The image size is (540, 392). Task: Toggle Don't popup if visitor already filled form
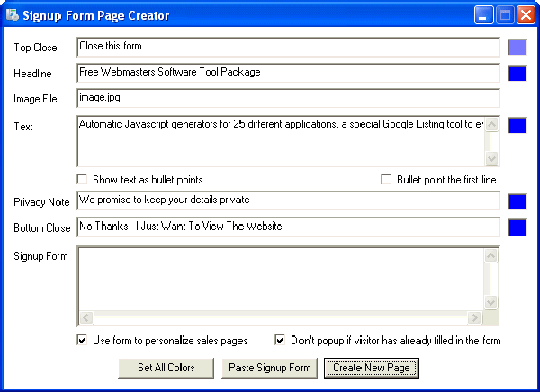click(x=280, y=341)
